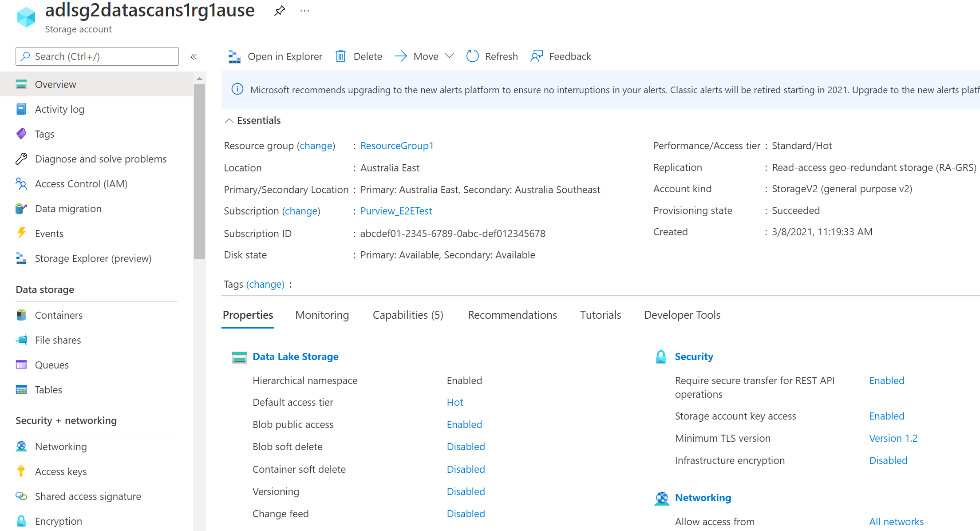Expand Capabilities 5 tab section
Image resolution: width=980 pixels, height=531 pixels.
pos(408,314)
